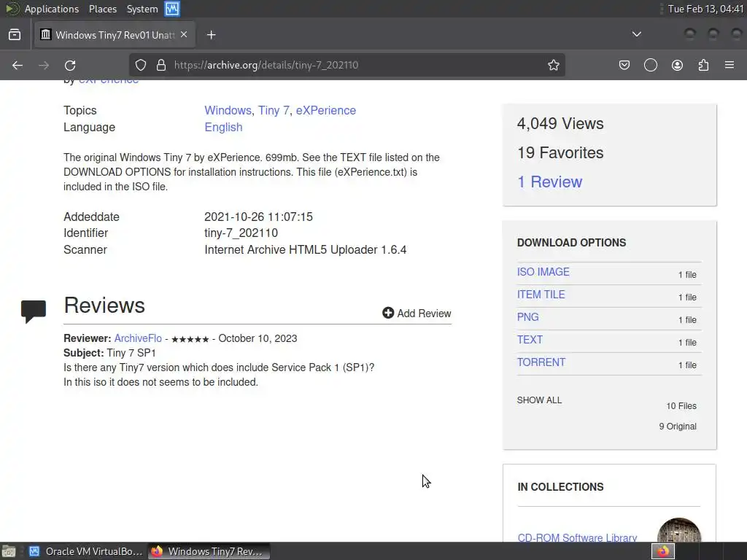Download the TORRENT file option

(x=541, y=362)
